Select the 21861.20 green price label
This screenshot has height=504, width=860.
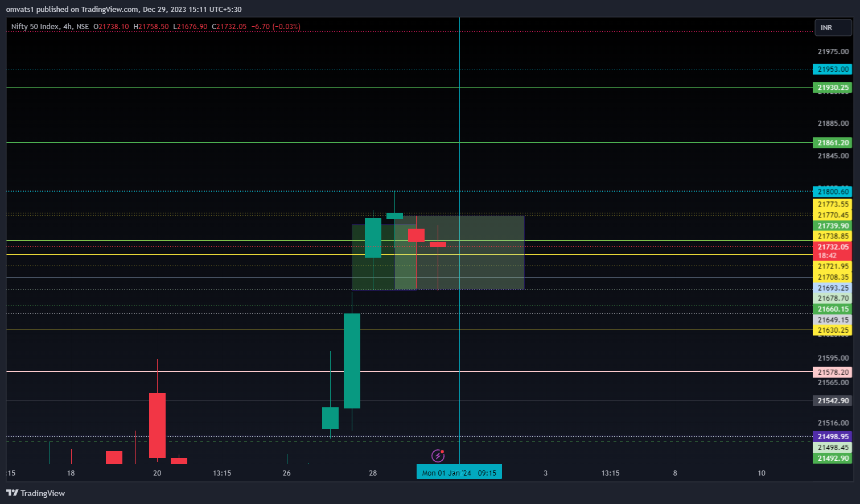coord(832,143)
